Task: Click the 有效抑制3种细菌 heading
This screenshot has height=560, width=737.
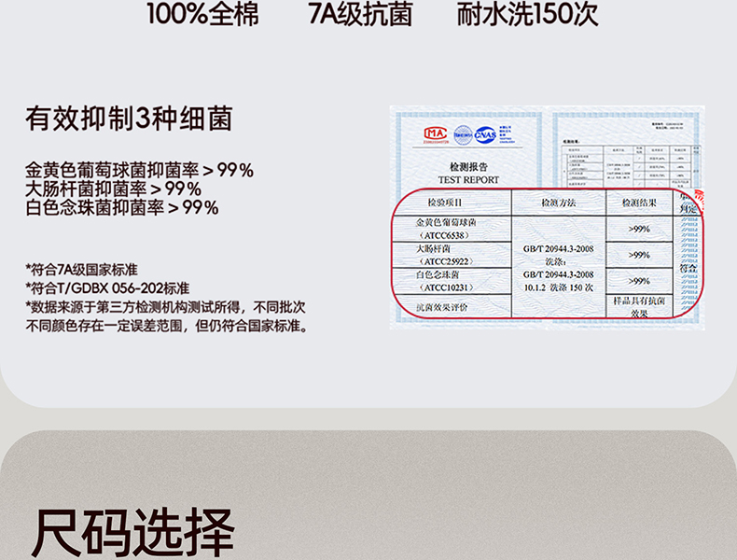Action: (x=129, y=119)
